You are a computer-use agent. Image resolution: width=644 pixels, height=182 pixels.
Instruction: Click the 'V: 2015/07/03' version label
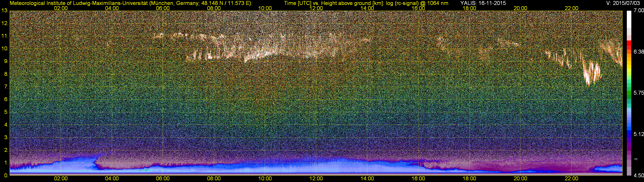point(623,3)
